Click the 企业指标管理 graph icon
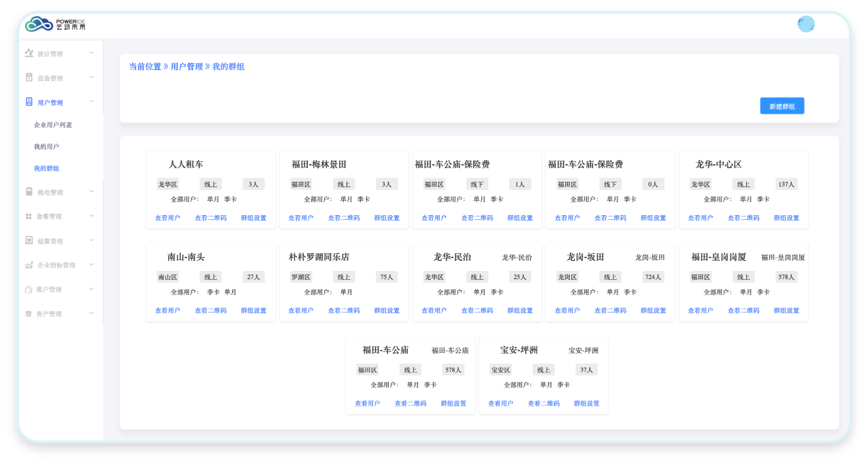868x465 pixels. (29, 265)
